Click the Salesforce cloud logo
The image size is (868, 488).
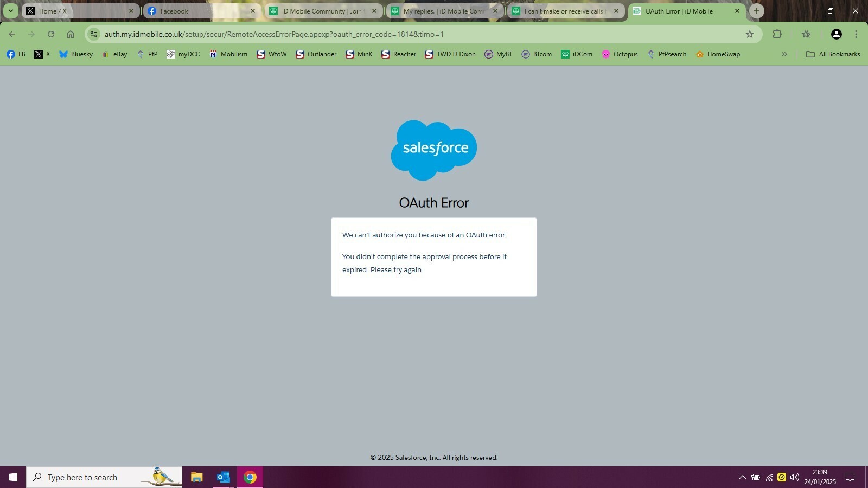tap(434, 150)
